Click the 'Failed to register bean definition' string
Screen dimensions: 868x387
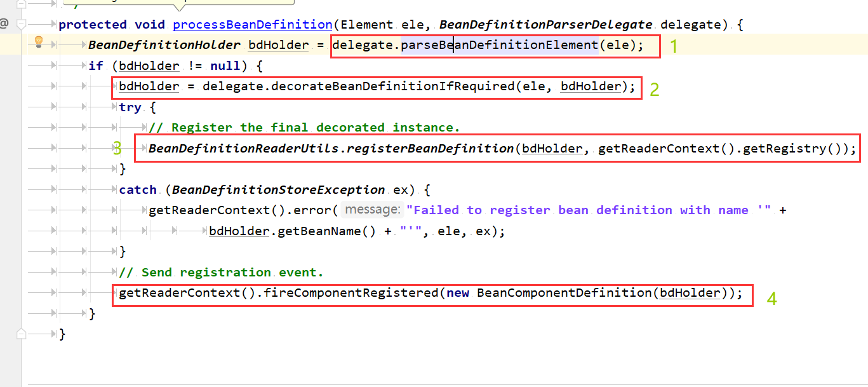(589, 210)
